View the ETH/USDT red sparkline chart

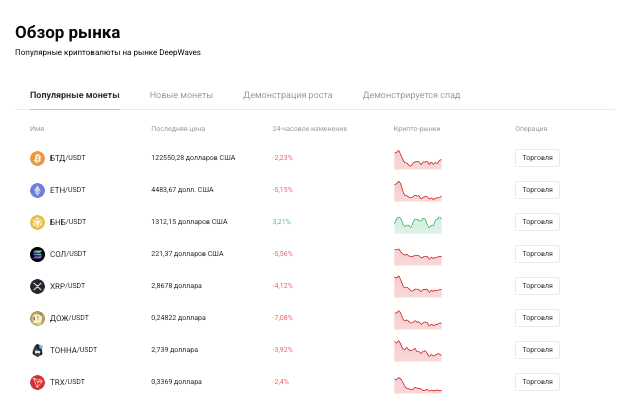(418, 190)
